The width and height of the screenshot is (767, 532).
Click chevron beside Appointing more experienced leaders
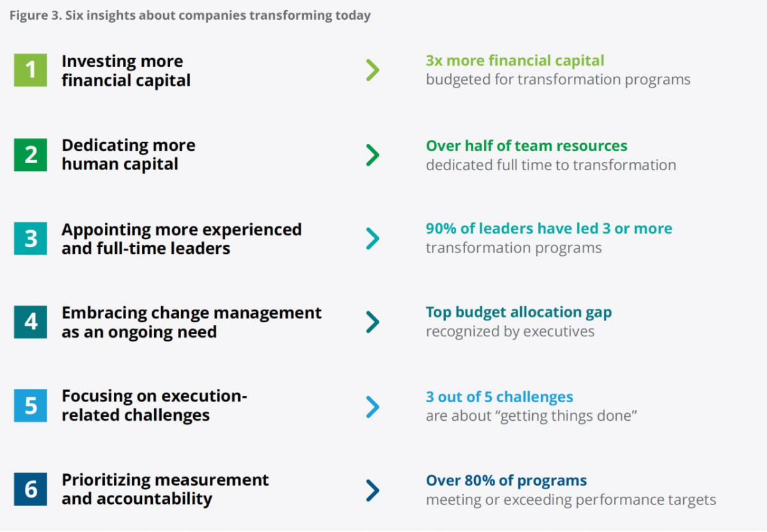point(373,239)
